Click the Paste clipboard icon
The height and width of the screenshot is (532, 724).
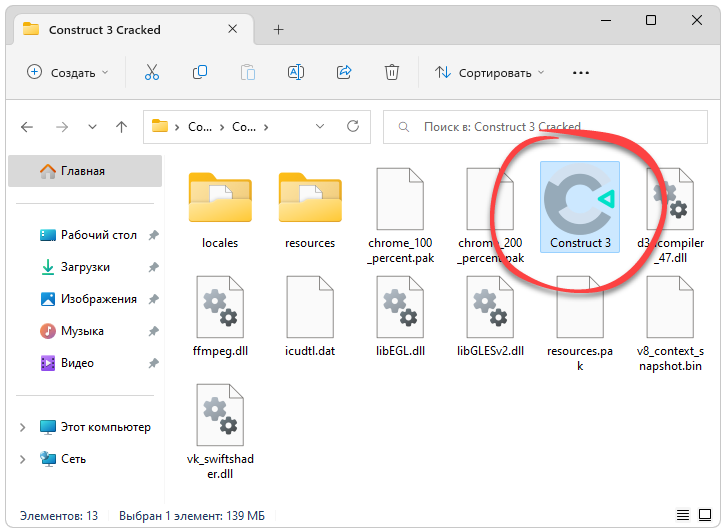(x=247, y=73)
